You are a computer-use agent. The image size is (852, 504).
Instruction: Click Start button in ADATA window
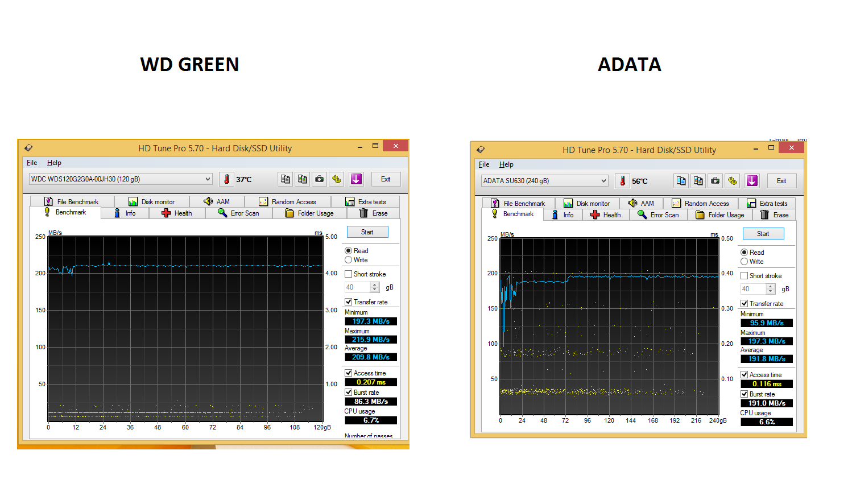pyautogui.click(x=763, y=234)
